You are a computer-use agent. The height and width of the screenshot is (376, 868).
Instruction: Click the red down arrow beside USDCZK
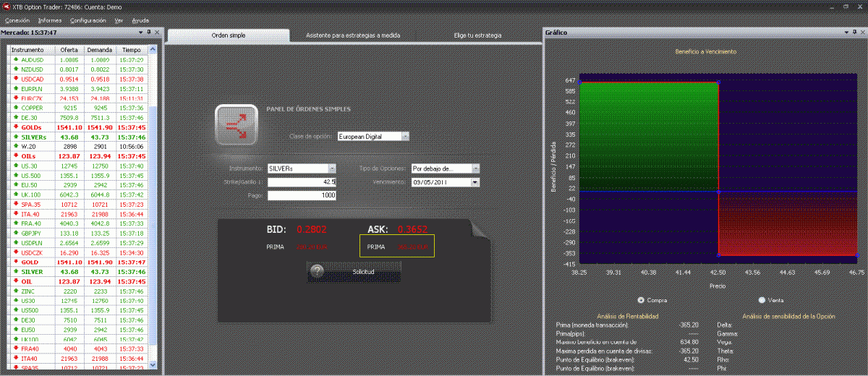pyautogui.click(x=15, y=252)
